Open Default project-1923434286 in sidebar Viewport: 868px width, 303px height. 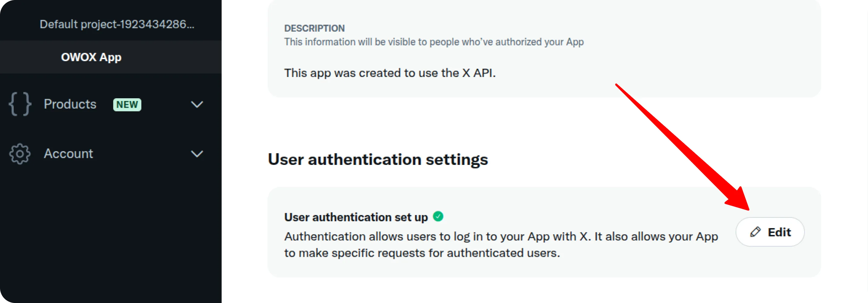point(117,24)
